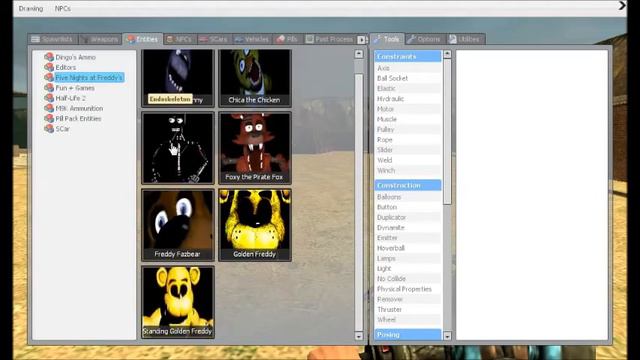Click the M9K Ammunition category icon
Screen dimensions: 640x360
point(49,108)
